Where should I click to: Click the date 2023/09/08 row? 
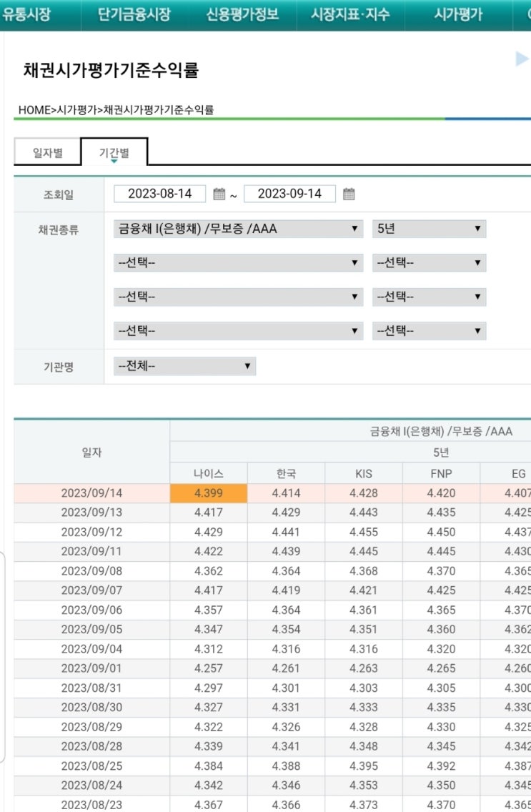(91, 571)
